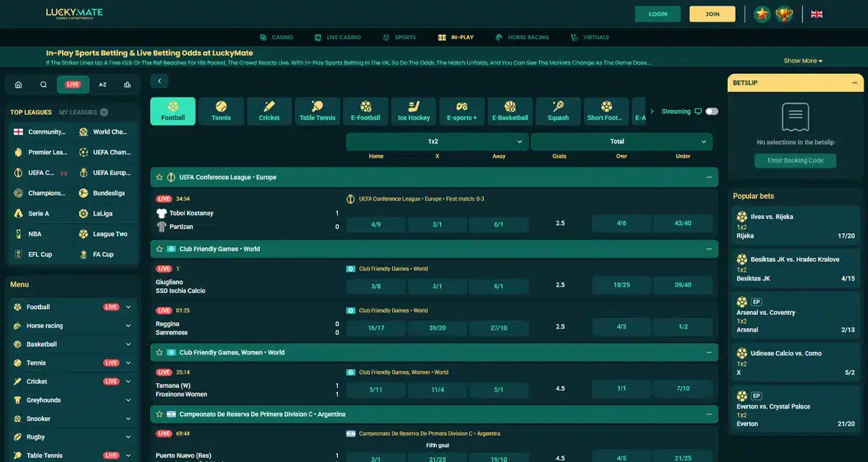Toggle the Streaming switch

coord(711,112)
